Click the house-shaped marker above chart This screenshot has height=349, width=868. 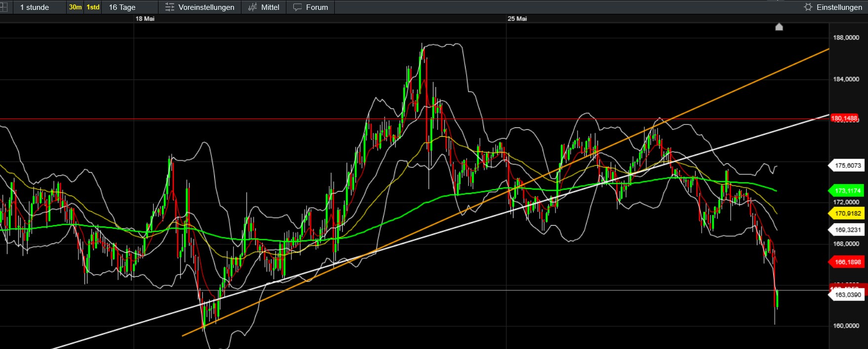tap(779, 27)
